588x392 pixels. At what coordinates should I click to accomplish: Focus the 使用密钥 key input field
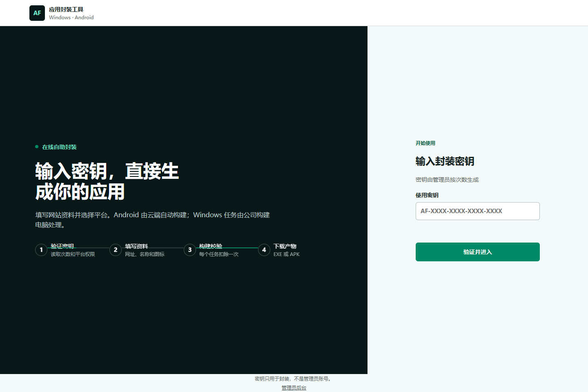click(x=478, y=211)
